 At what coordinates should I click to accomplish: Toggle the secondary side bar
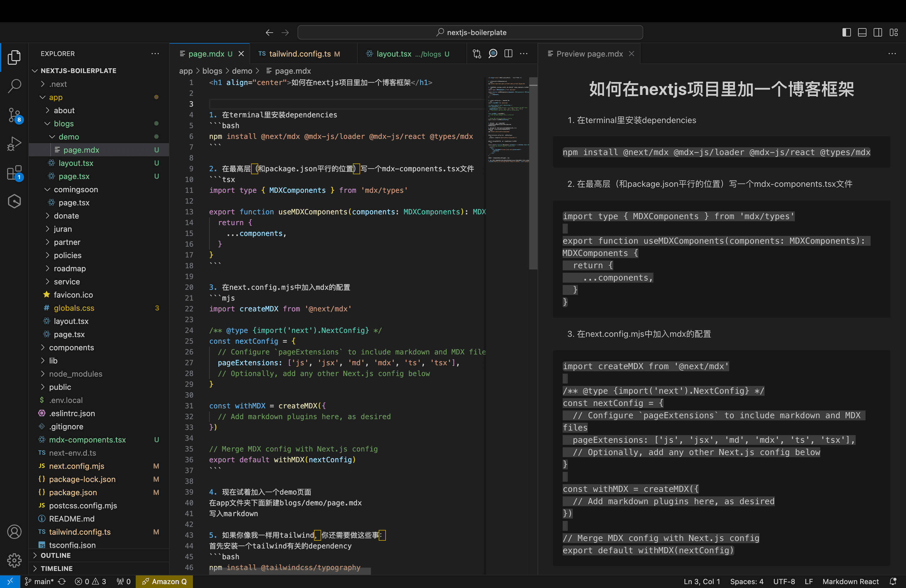878,33
